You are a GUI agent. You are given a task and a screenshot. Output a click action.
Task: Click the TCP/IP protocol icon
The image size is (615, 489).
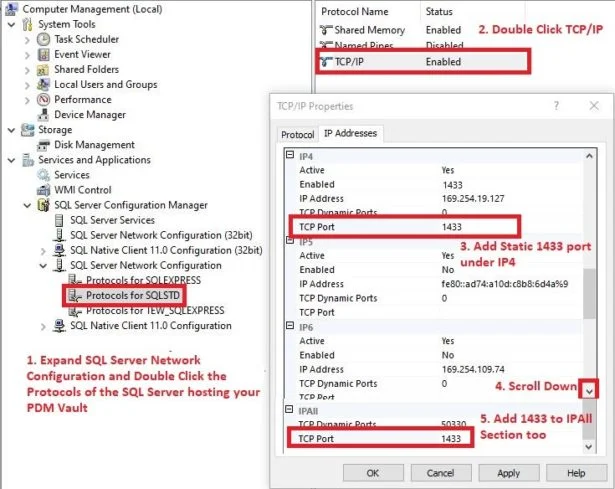tap(326, 62)
